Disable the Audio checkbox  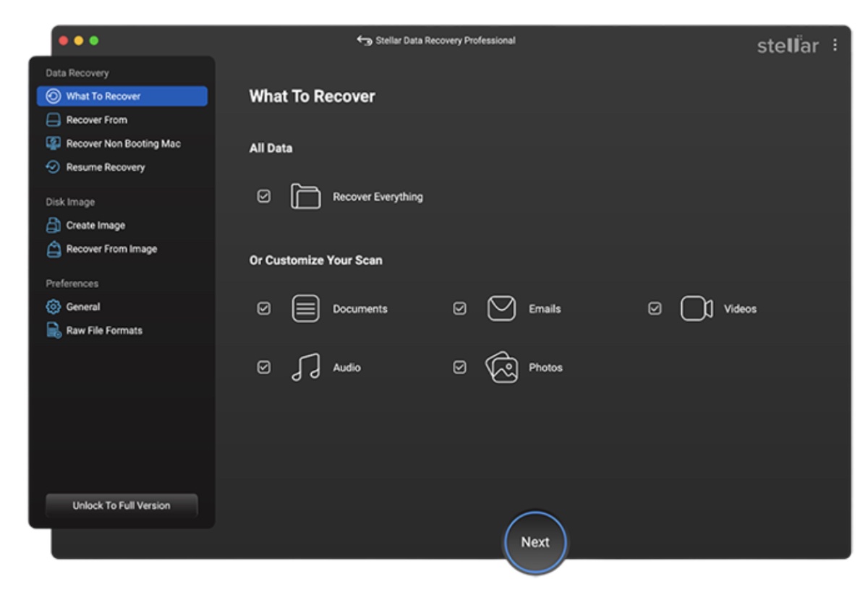point(265,367)
